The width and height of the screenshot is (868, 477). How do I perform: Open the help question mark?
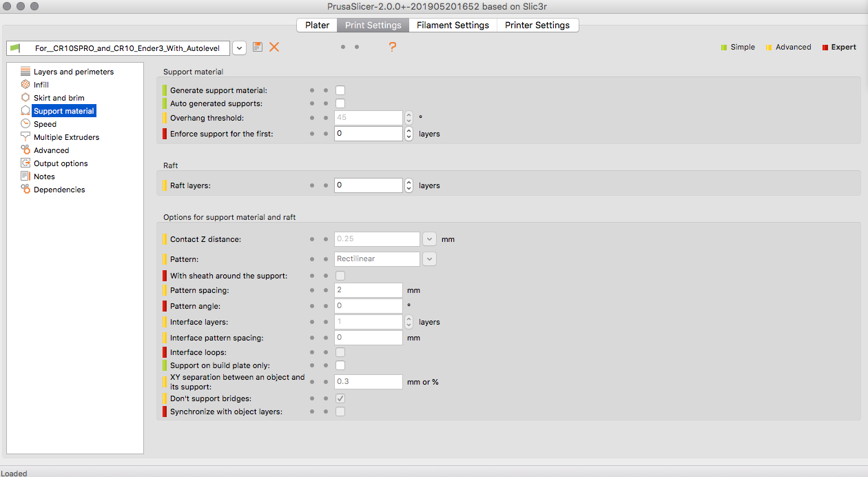(393, 47)
